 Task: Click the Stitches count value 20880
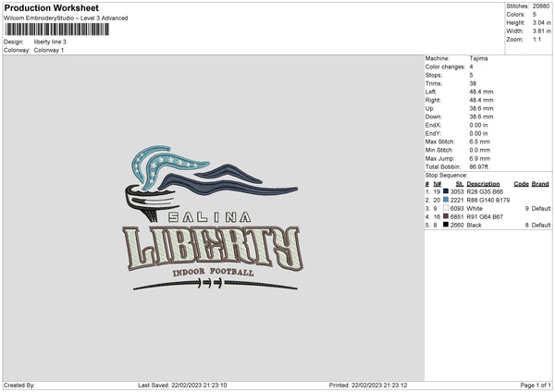[x=541, y=6]
